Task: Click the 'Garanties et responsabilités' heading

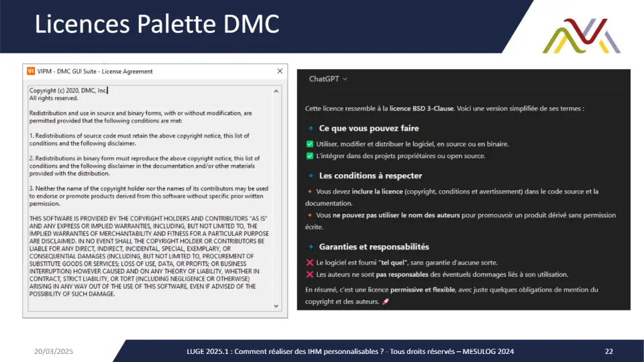Action: point(374,247)
